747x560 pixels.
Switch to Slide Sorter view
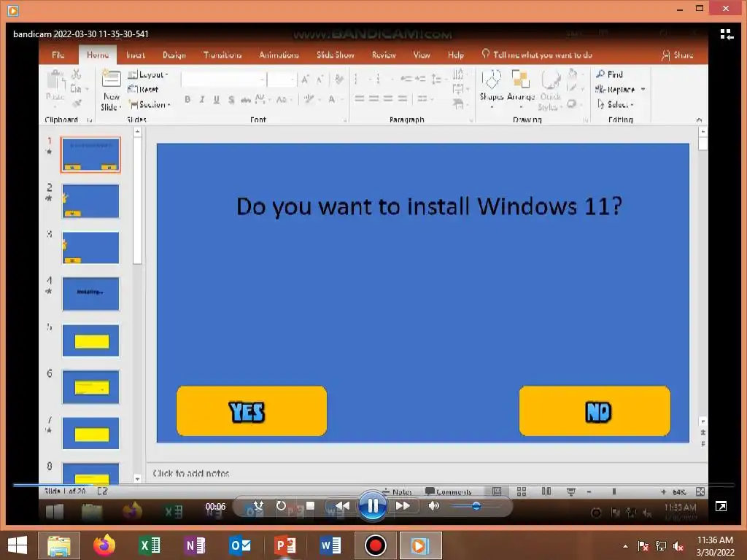pos(521,491)
